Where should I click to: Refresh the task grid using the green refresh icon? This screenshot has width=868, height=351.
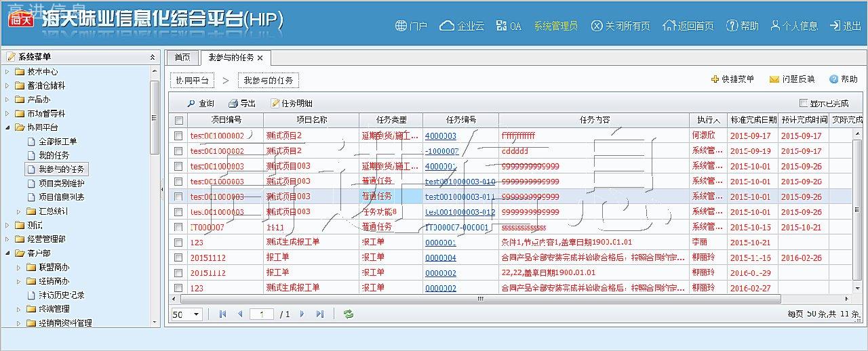[x=349, y=314]
